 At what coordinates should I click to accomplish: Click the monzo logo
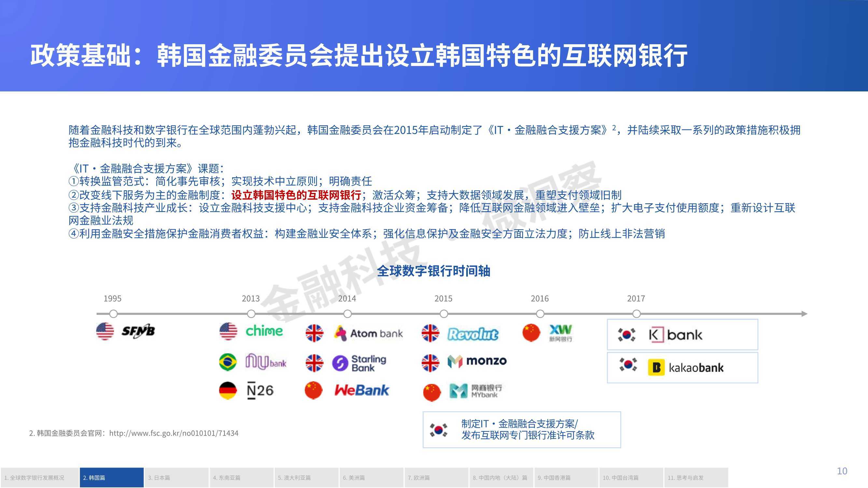point(477,361)
